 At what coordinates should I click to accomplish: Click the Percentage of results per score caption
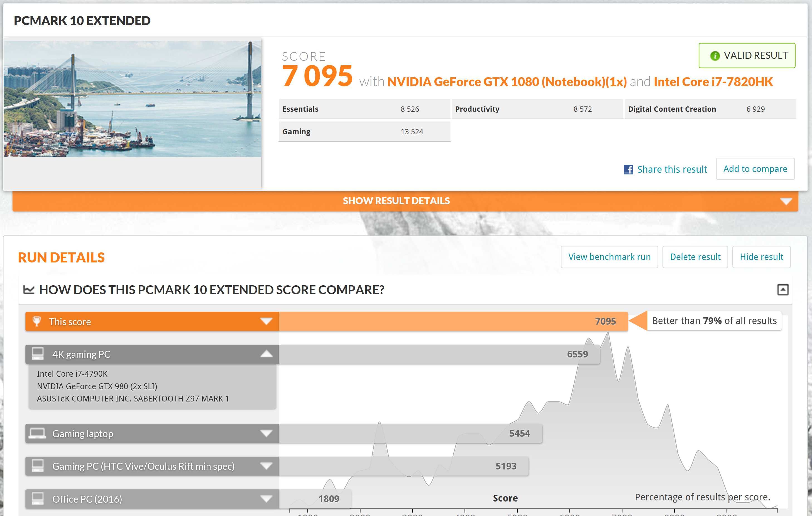tap(702, 497)
